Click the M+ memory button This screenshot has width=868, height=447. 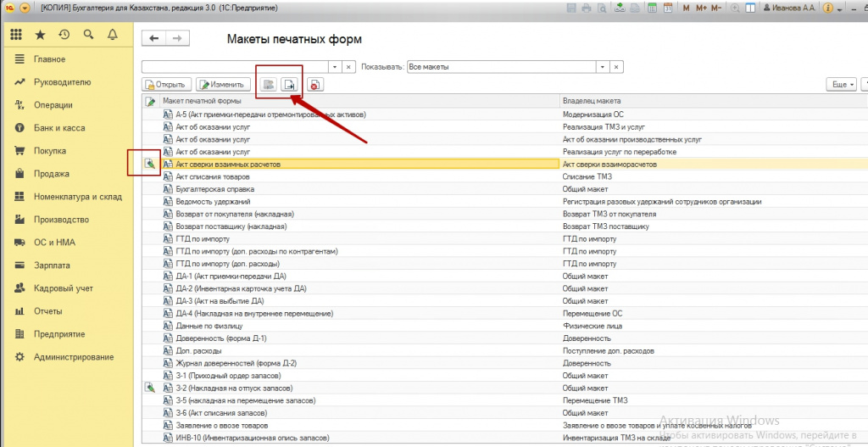click(x=701, y=8)
